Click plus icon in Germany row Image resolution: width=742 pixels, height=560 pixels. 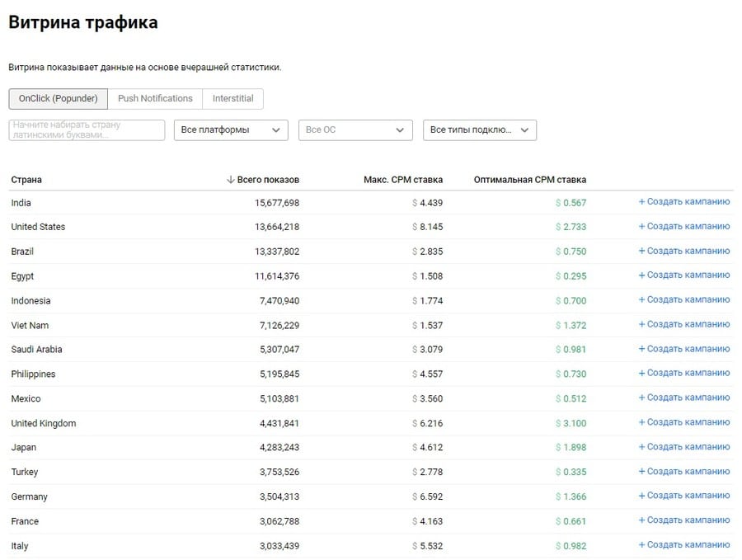point(642,496)
